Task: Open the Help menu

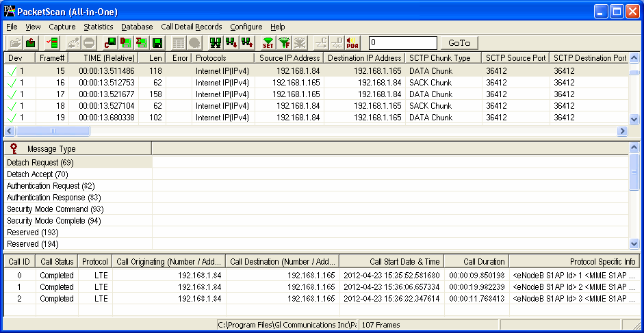Action: 278,27
